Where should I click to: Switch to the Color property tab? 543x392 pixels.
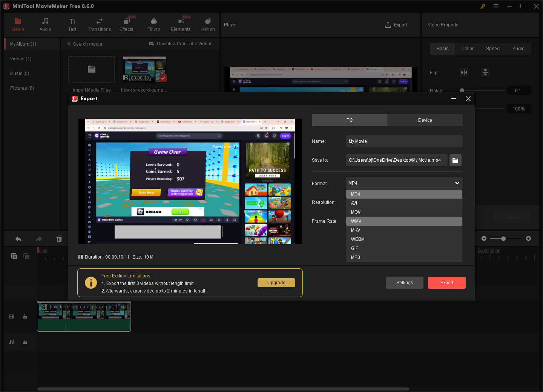pos(468,49)
